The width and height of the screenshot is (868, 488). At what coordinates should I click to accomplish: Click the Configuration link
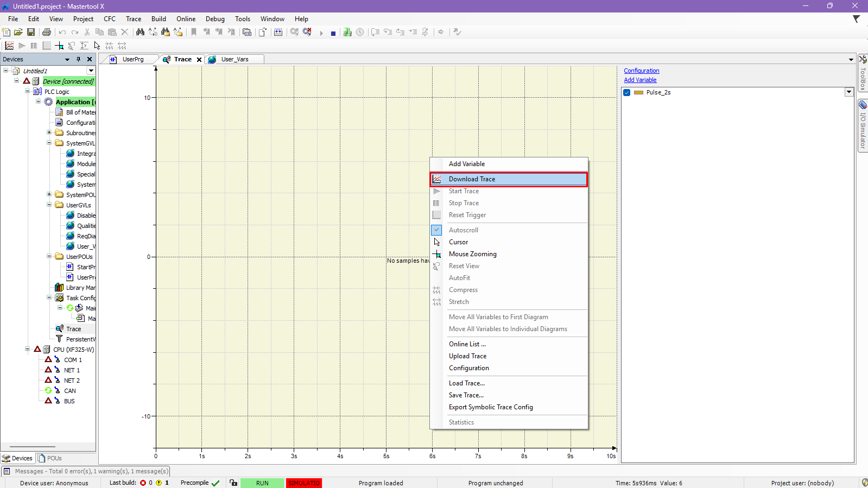point(641,71)
